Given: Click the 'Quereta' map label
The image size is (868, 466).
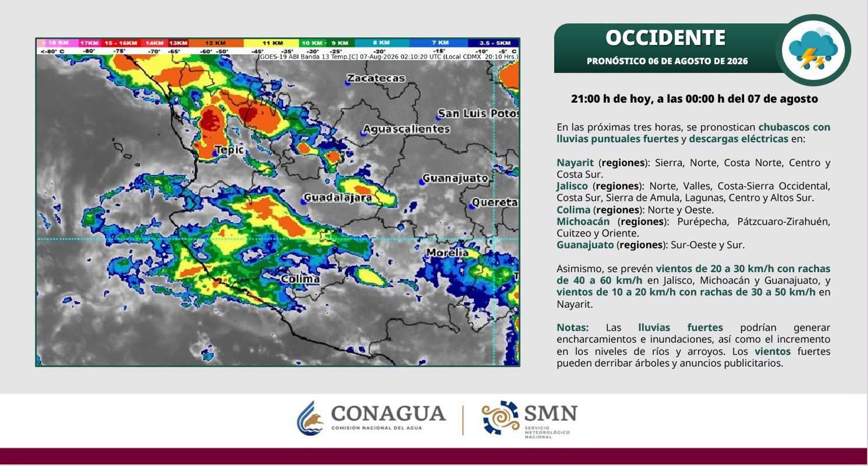Looking at the screenshot, I should [495, 202].
